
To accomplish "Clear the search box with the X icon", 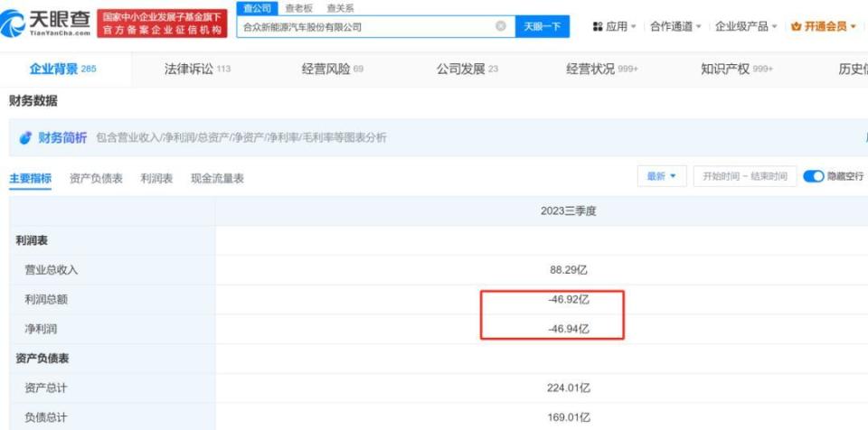I will tap(500, 26).
